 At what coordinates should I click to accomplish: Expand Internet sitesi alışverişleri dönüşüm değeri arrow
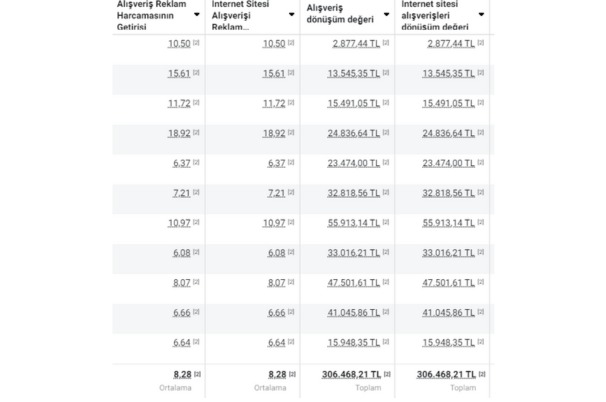tap(482, 15)
